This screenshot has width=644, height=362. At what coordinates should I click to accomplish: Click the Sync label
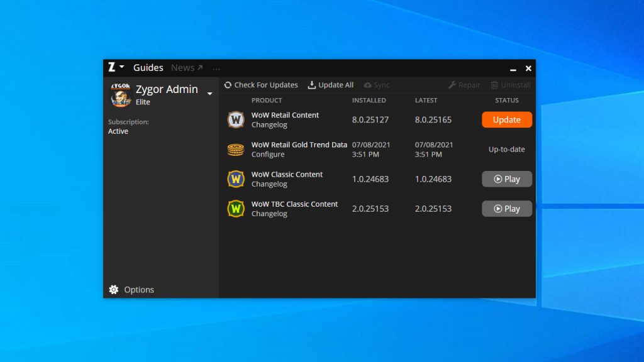(x=382, y=85)
